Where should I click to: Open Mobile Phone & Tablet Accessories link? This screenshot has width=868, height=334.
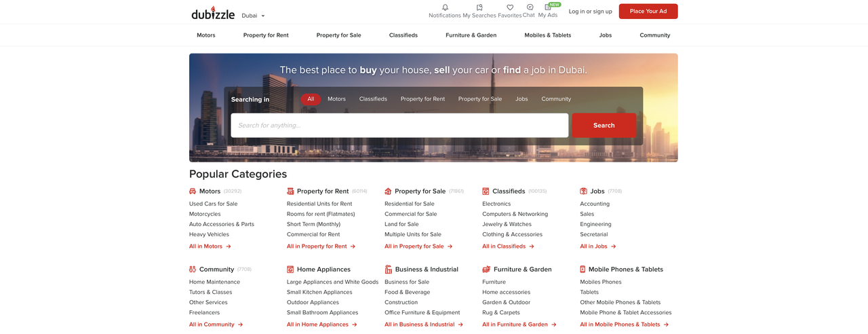626,313
